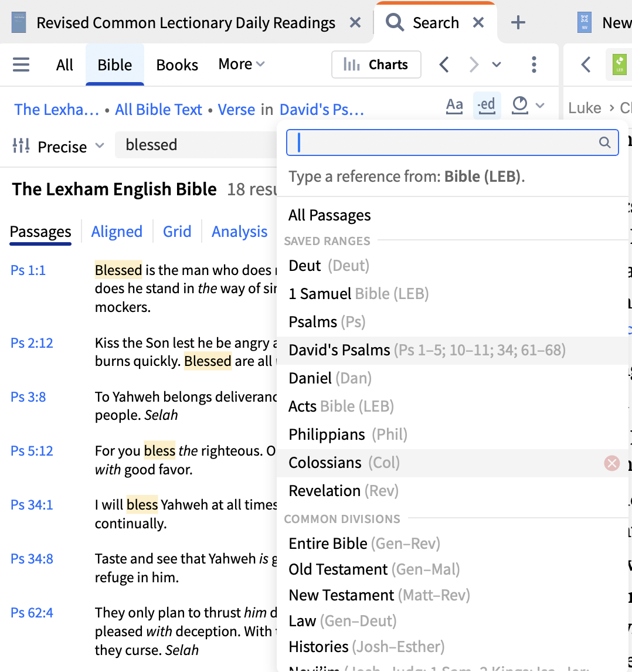Expand the Precise search mode dropdown

click(100, 145)
